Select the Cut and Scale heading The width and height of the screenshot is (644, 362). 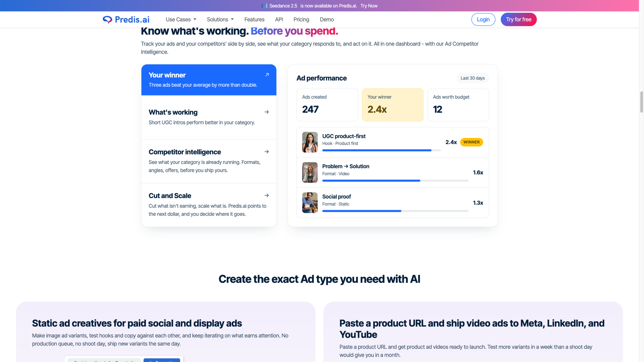170,196
